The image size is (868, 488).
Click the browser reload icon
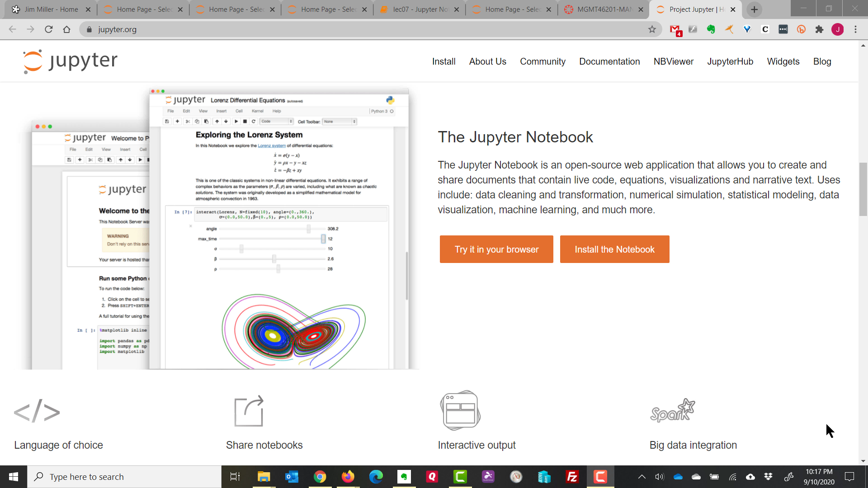click(49, 29)
